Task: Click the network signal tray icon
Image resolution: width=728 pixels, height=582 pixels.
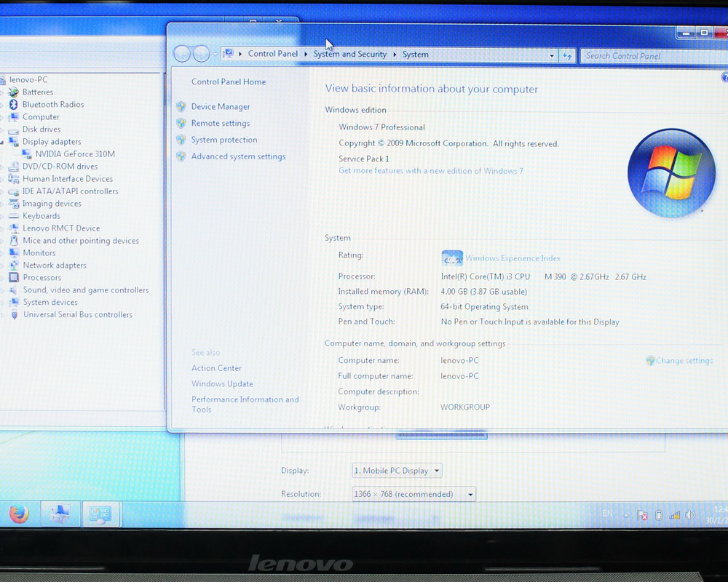Action: 674,514
